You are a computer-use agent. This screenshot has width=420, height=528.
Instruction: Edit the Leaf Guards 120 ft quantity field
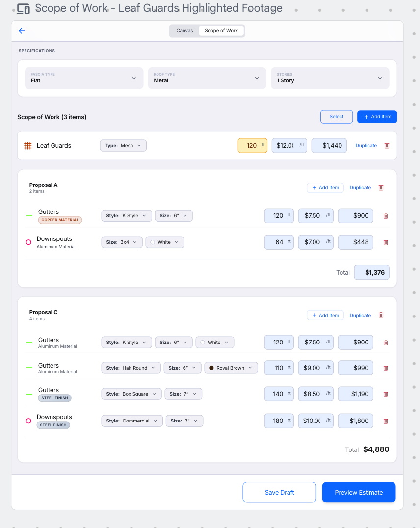[253, 145]
